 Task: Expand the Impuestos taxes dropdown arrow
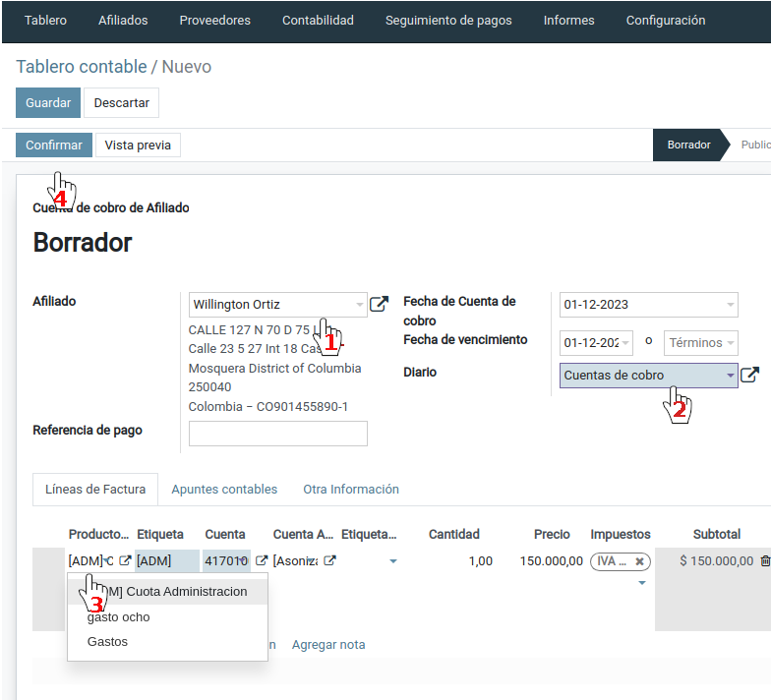(x=641, y=583)
